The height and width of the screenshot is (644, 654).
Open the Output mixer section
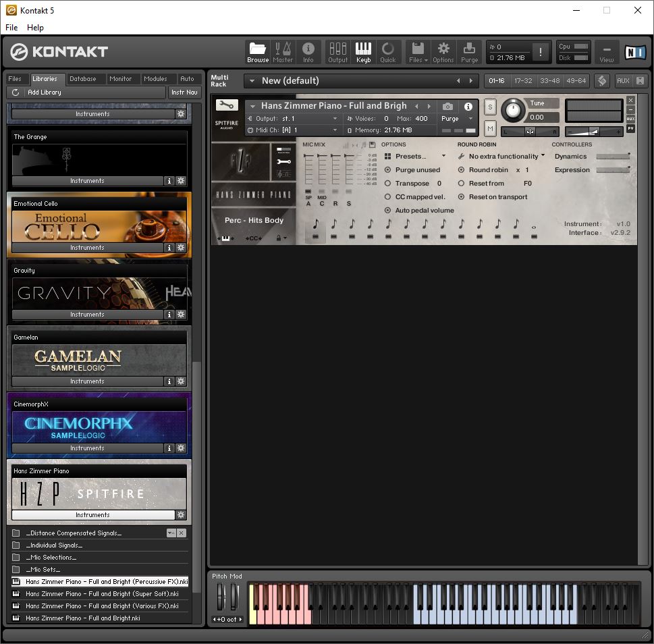(x=338, y=52)
